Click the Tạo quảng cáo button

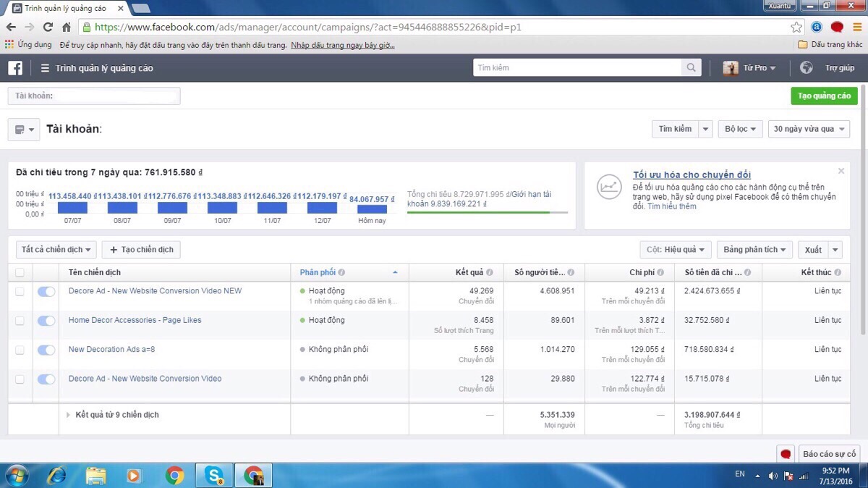824,96
